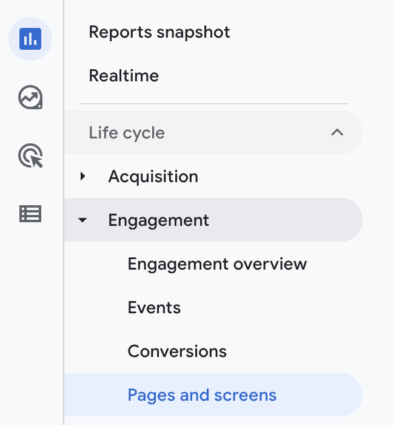393x425 pixels.
Task: Select Pages and screens report
Action: [x=202, y=395]
